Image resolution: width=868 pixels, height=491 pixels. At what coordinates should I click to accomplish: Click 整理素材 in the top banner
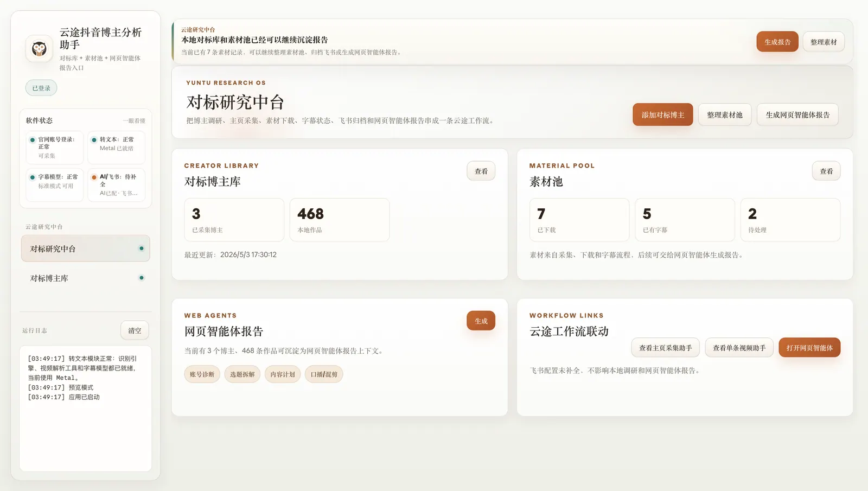pos(824,42)
